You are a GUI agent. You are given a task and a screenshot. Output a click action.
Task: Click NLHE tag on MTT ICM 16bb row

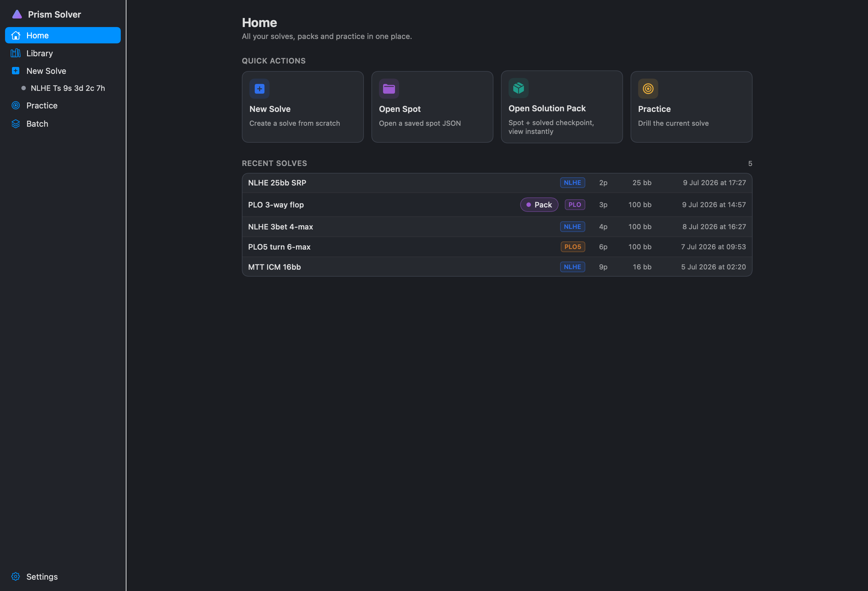coord(572,267)
